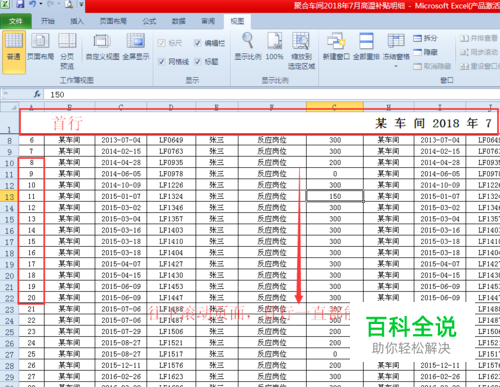Click Synchronous Scrolling (同步滚动)
500x387 pixels.
tap(479, 52)
